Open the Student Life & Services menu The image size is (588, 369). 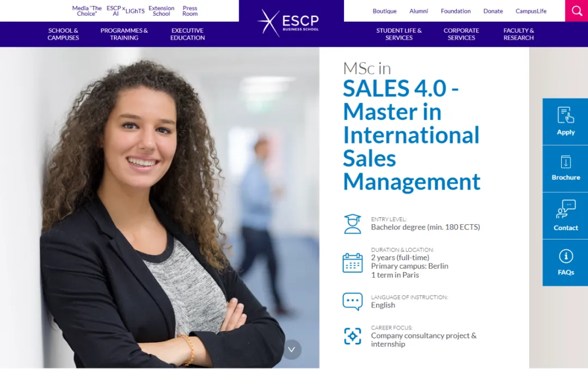coord(399,34)
